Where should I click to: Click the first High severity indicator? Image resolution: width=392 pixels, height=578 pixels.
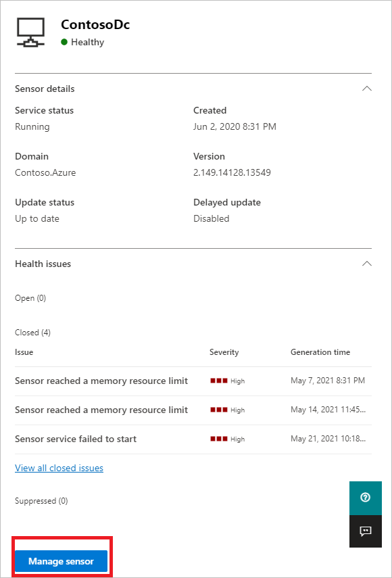[x=227, y=381]
